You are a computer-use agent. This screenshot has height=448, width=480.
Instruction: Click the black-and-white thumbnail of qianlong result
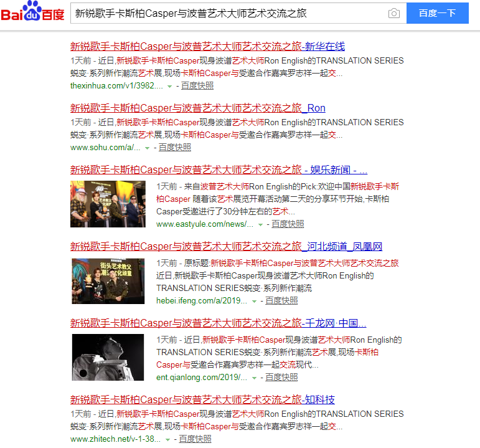pos(108,357)
